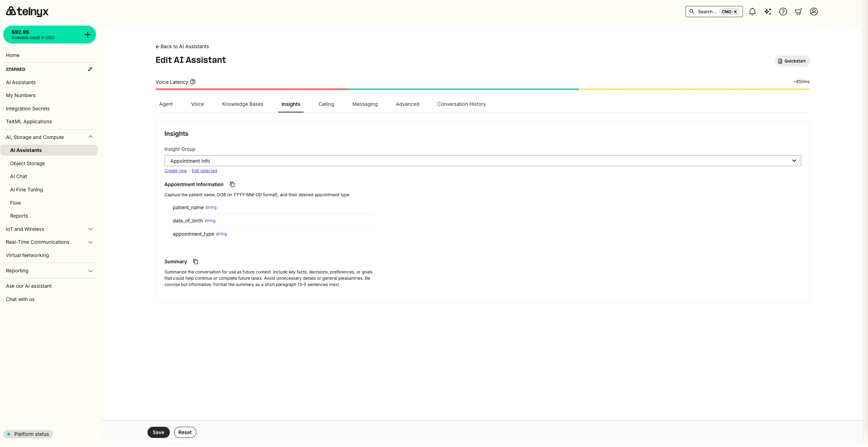
Task: Switch to the Knowledge Bases tab
Action: point(243,104)
